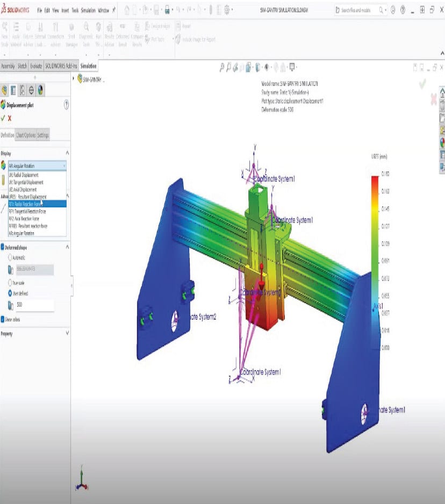Click the user login icon in the title bar
Image resolution: width=445 pixels, height=504 pixels.
[393, 10]
